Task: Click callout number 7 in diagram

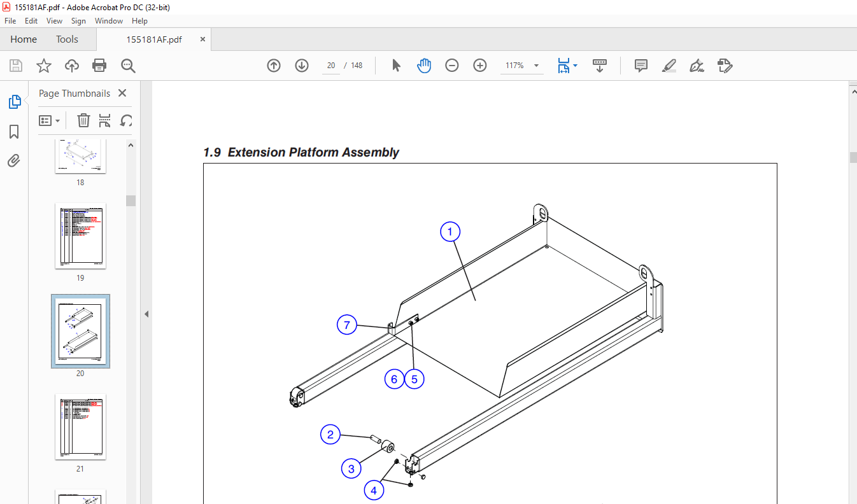Action: click(x=347, y=326)
